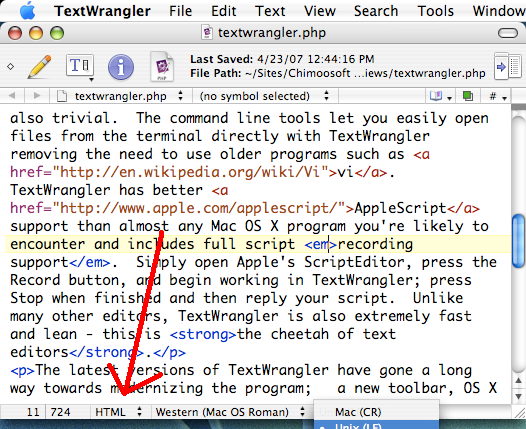Choose Unix (LF) line endings

click(376, 425)
